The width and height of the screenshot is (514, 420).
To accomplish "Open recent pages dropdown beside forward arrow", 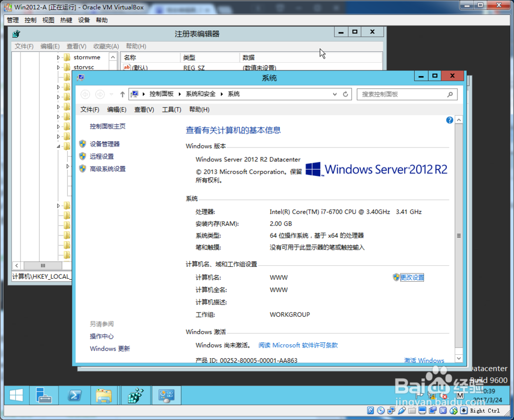I will [x=112, y=95].
